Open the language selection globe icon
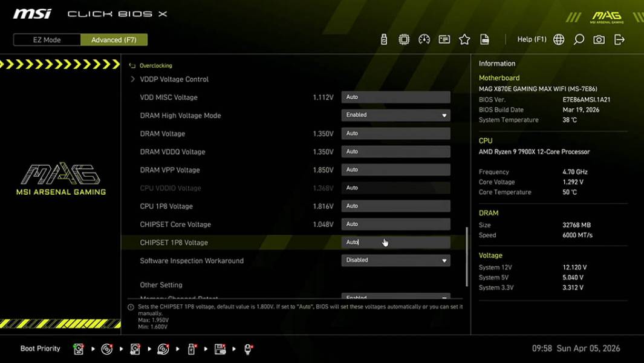 558,39
